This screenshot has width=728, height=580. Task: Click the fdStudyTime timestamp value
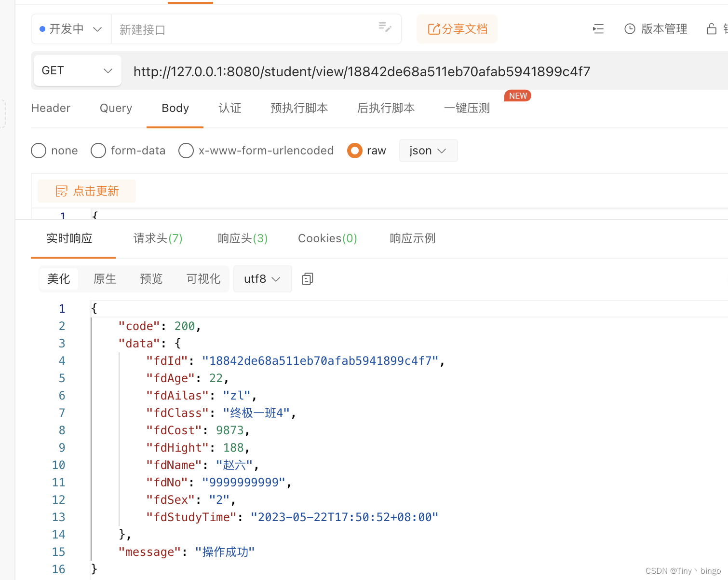coord(344,517)
